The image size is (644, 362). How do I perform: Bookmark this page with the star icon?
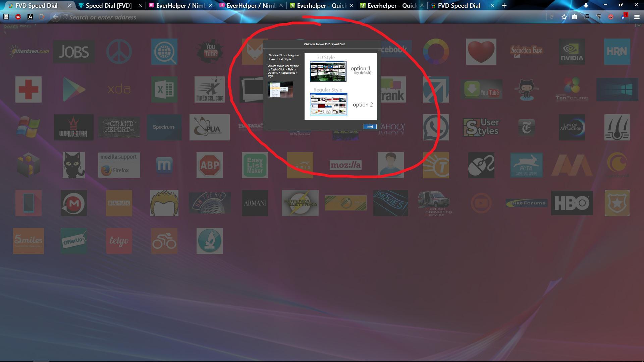564,17
